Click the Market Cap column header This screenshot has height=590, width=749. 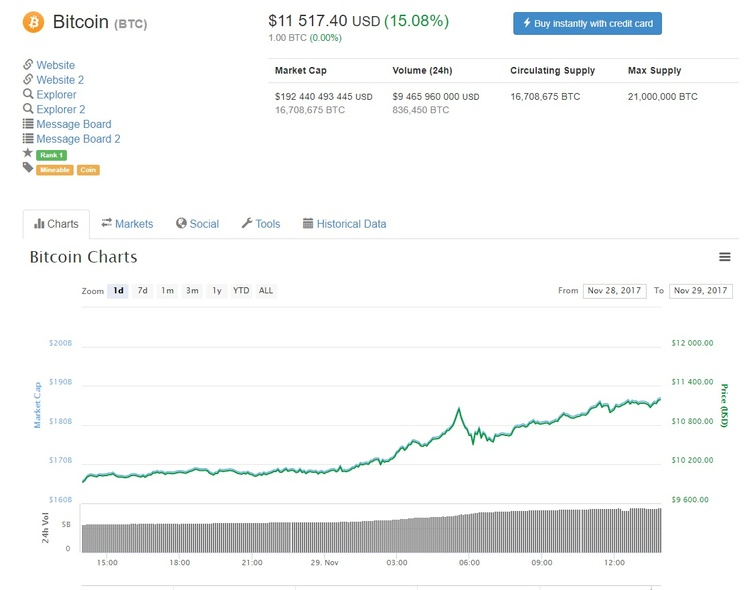301,71
